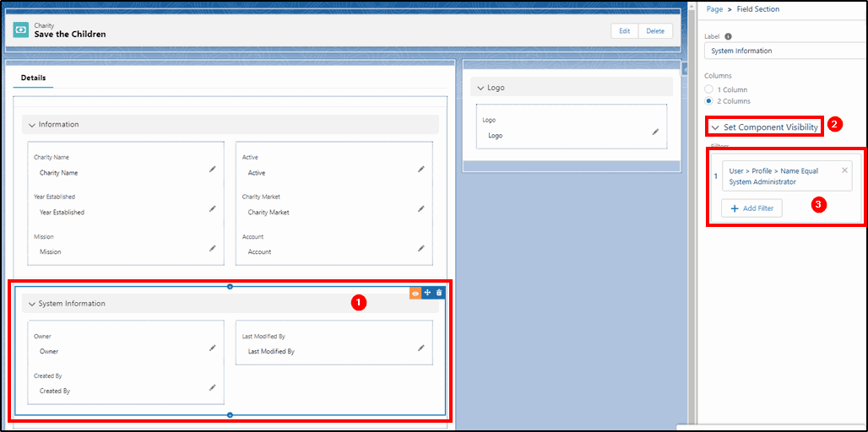Image resolution: width=868 pixels, height=432 pixels.
Task: Click the edit pencil next to Owner
Action: (x=212, y=348)
